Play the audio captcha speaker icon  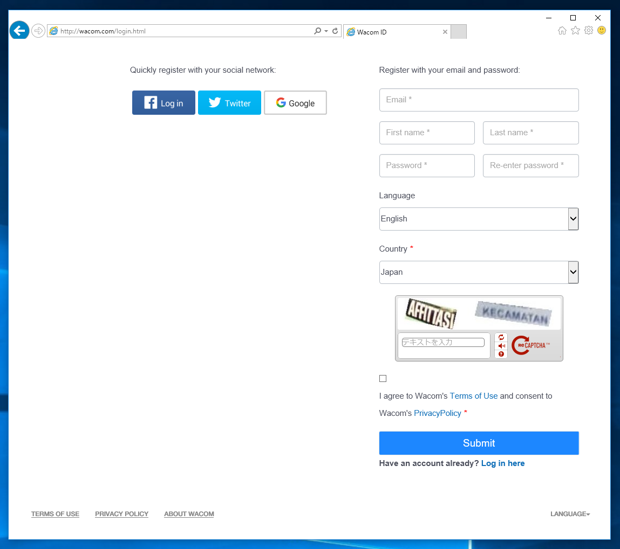[x=501, y=346]
